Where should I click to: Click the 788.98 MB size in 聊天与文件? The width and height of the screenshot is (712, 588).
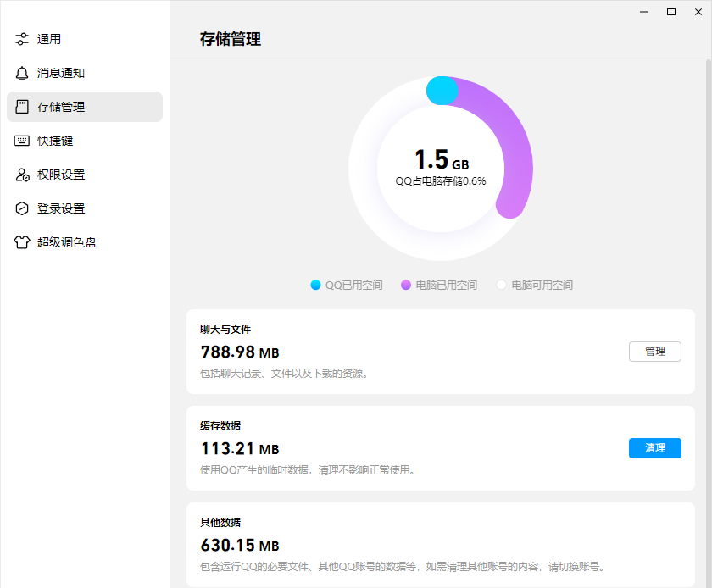point(240,352)
